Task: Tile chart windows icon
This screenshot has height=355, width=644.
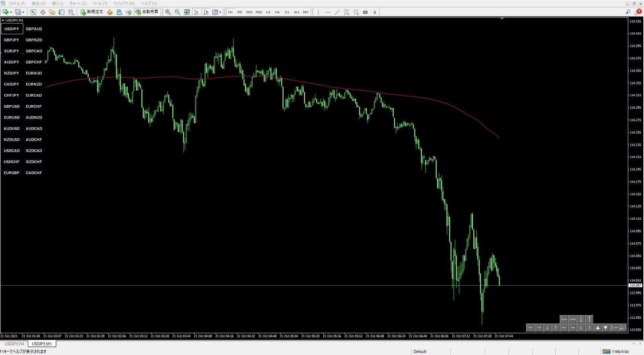Action: click(x=187, y=12)
